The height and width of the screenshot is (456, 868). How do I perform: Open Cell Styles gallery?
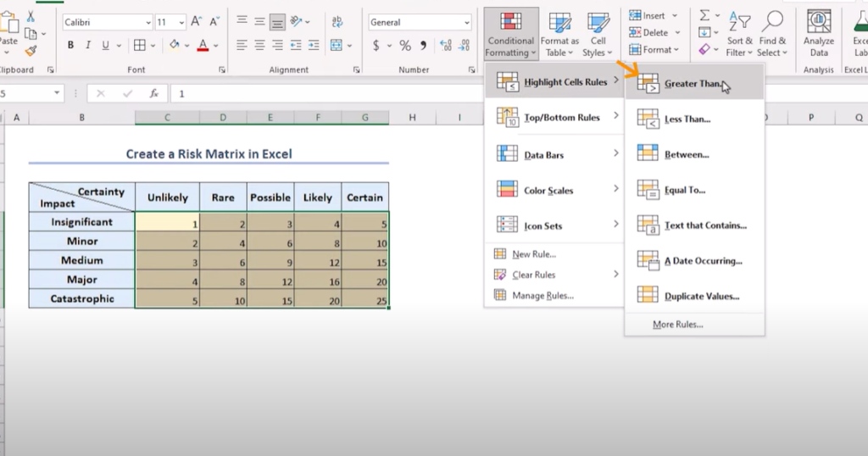598,34
